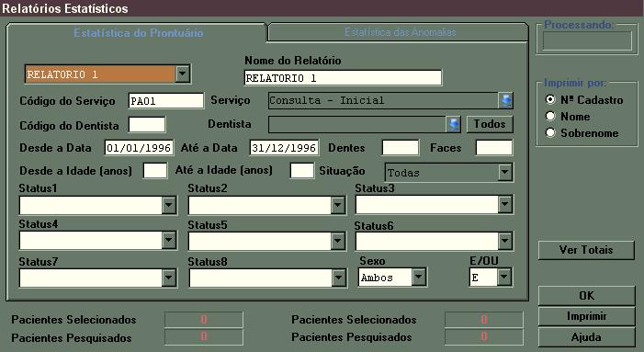This screenshot has height=352, width=644.
Task: Open the Sexo dropdown
Action: coord(419,277)
